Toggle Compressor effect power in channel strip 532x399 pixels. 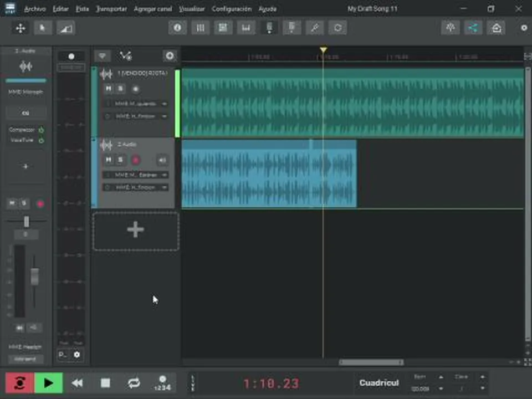click(42, 130)
